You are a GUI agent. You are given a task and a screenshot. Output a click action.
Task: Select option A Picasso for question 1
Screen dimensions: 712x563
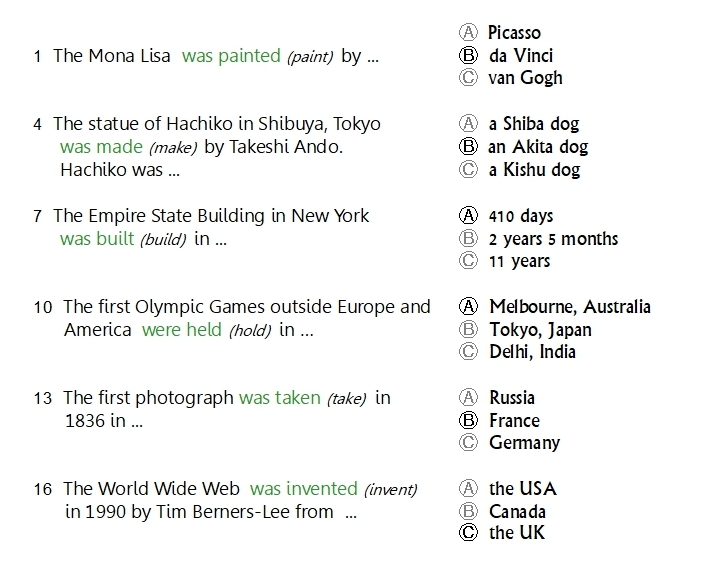tap(467, 33)
